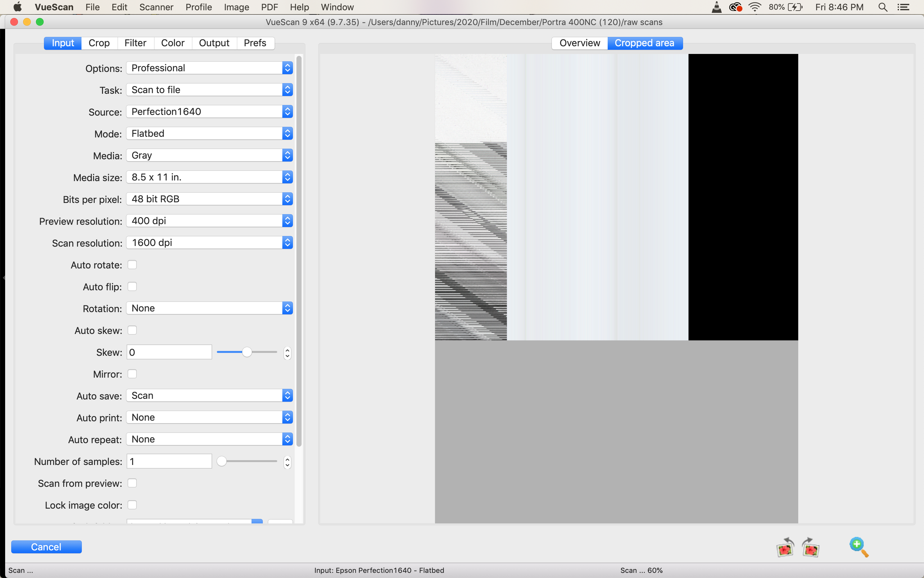Open the Media size dropdown
Image resolution: width=924 pixels, height=578 pixels.
click(210, 177)
